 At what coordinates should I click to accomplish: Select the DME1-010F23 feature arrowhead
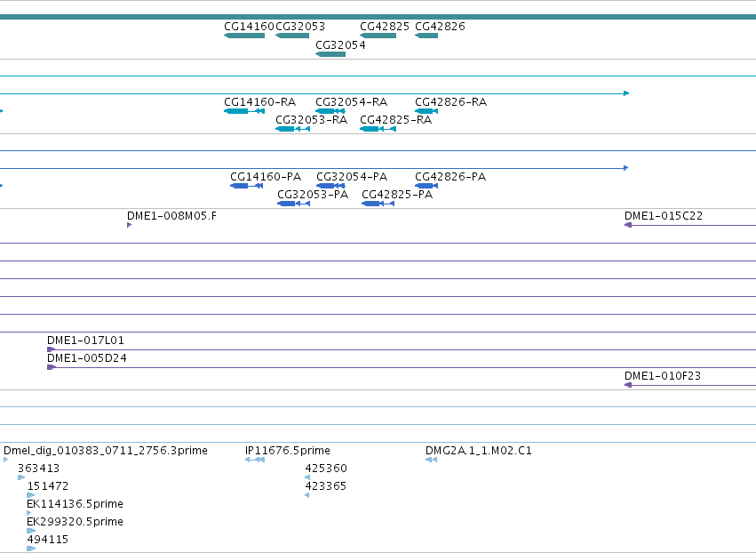click(628, 385)
